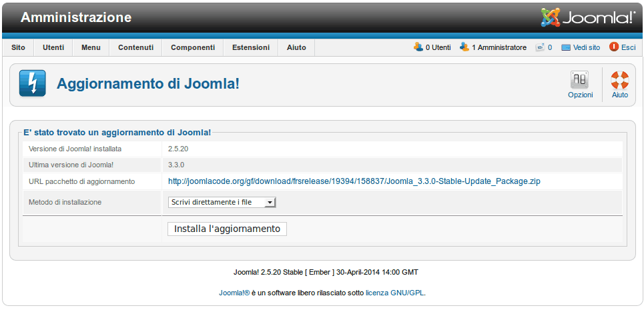This screenshot has height=310, width=644.
Task: Open the Contenuti menu
Action: (135, 47)
